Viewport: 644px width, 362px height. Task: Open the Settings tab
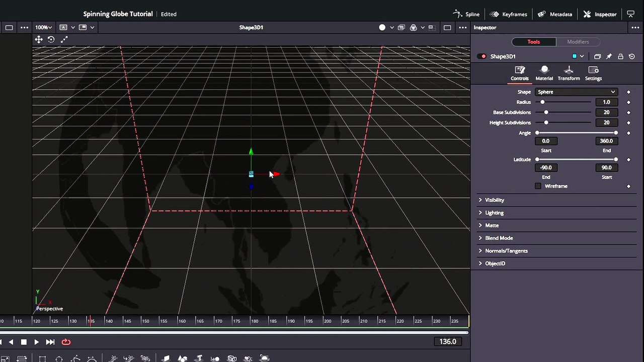pos(593,73)
